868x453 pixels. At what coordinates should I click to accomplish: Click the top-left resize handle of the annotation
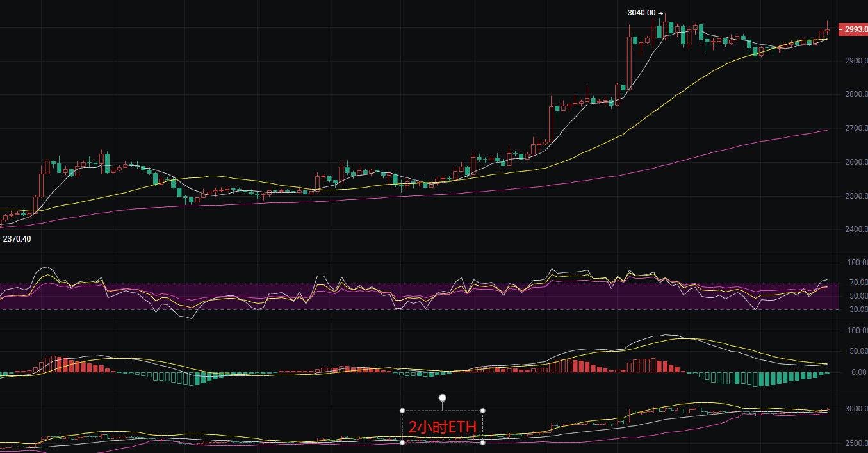[402, 411]
